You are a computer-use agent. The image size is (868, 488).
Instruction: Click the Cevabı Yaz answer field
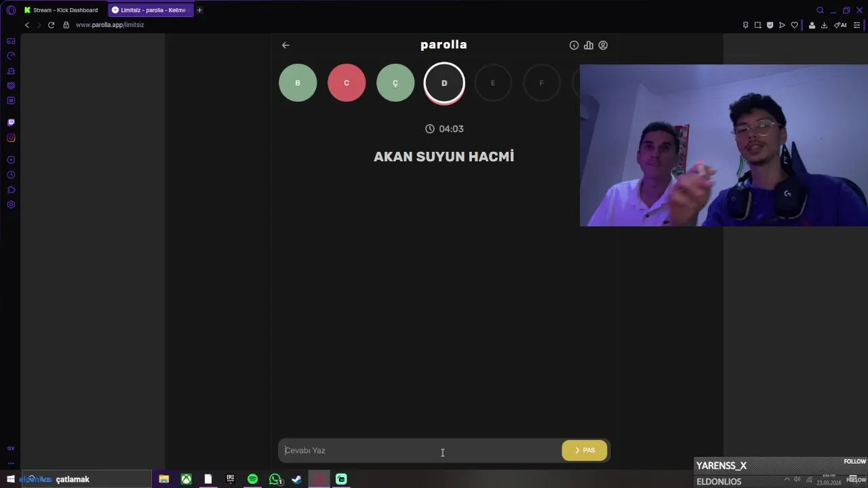pyautogui.click(x=419, y=450)
